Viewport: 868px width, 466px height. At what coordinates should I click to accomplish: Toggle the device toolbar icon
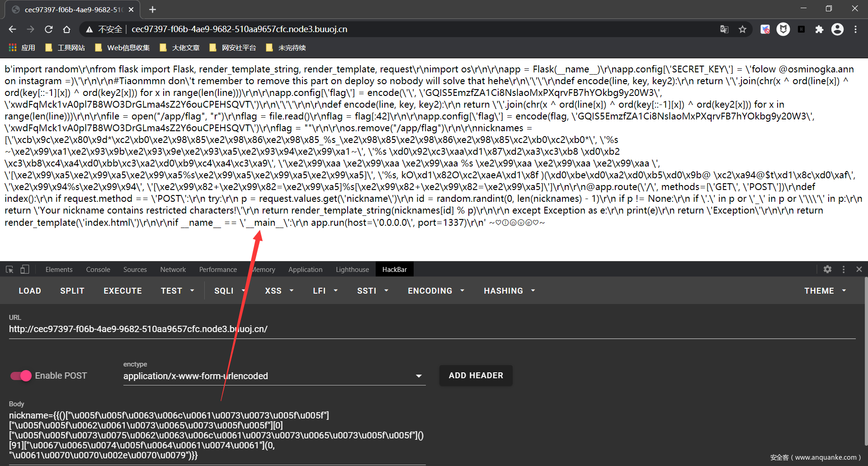25,270
